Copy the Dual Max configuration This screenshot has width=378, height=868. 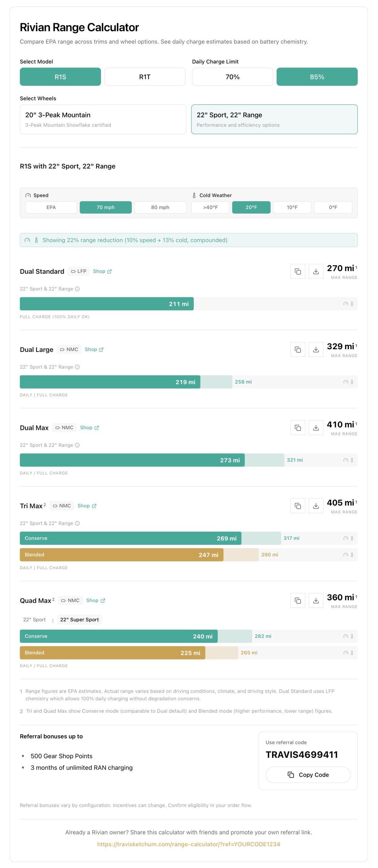coord(298,428)
